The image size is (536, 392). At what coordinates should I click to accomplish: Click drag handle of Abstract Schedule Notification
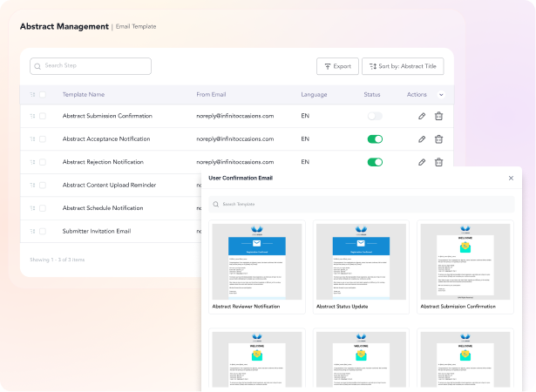point(32,208)
